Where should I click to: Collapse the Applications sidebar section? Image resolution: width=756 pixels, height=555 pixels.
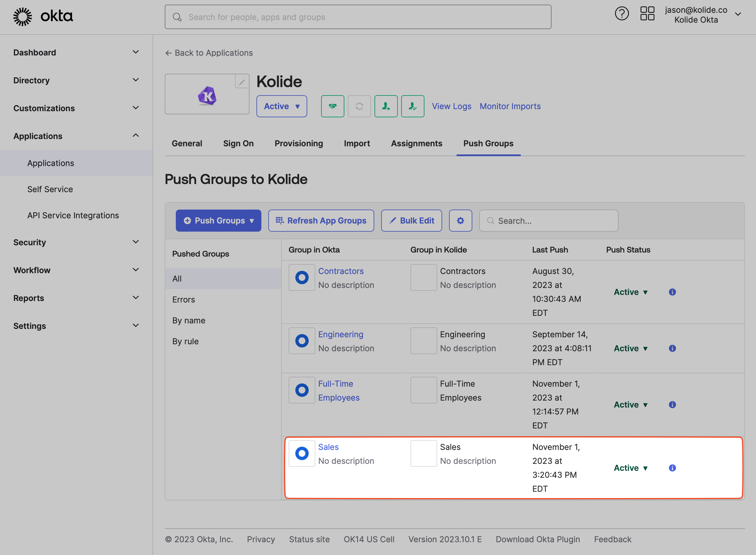click(76, 136)
